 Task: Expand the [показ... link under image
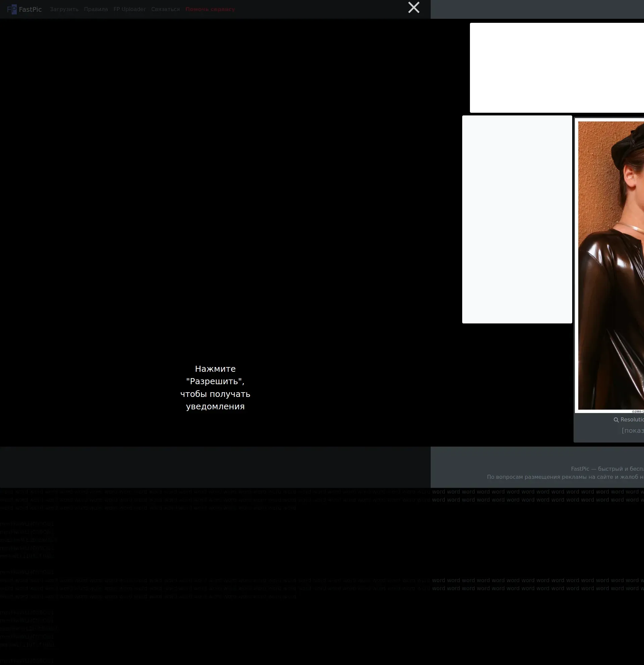[x=633, y=430]
